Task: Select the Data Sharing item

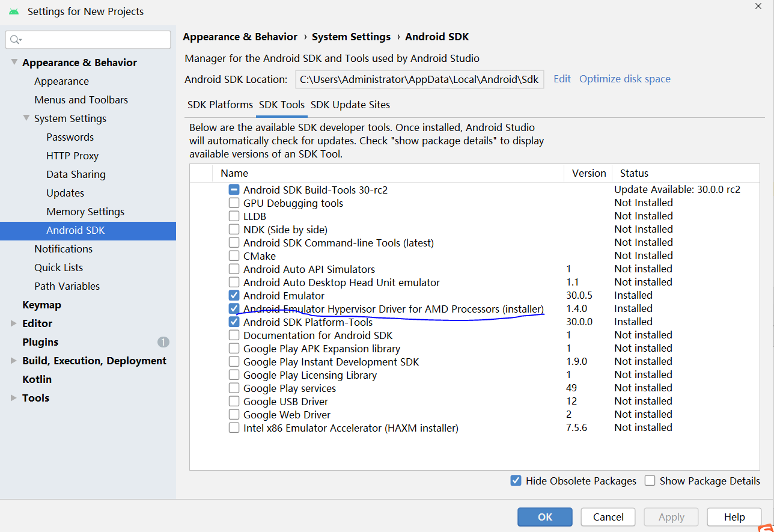Action: click(x=76, y=174)
